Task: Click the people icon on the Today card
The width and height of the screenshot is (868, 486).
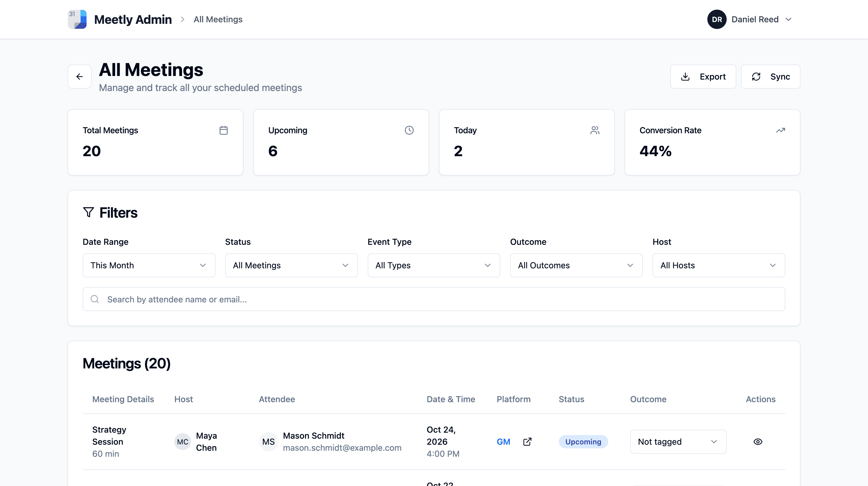Action: [595, 130]
